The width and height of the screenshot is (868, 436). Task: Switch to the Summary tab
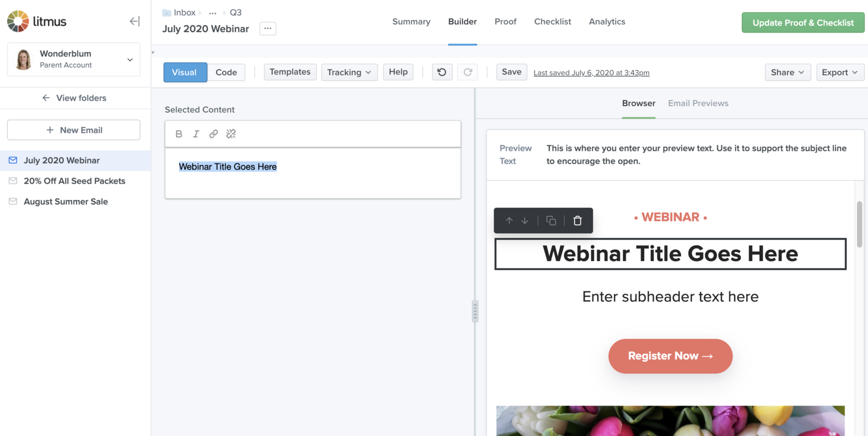click(x=411, y=22)
